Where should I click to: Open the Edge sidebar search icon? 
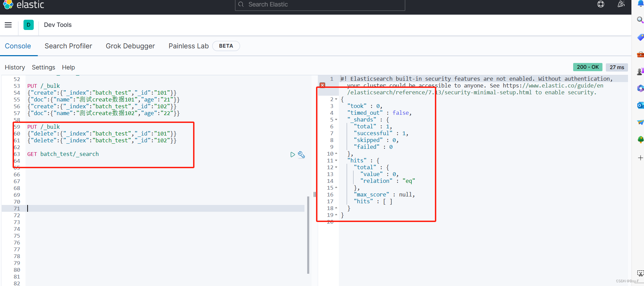[x=640, y=20]
